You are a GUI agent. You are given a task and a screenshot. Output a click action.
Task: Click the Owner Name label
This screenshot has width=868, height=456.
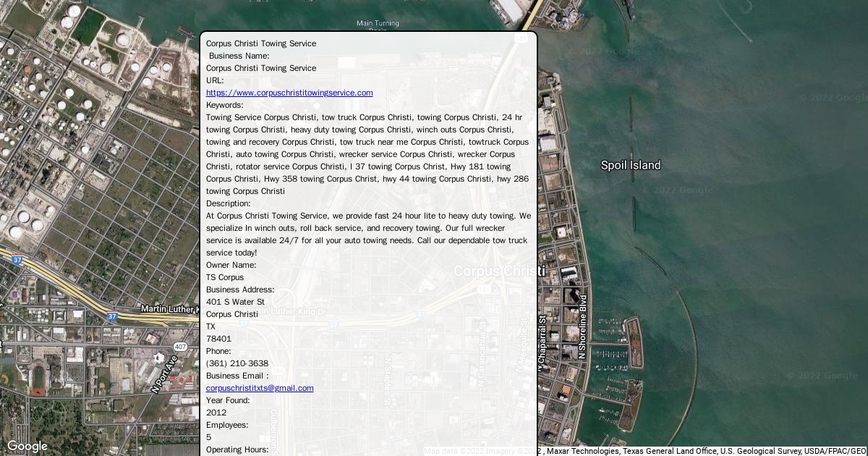231,265
